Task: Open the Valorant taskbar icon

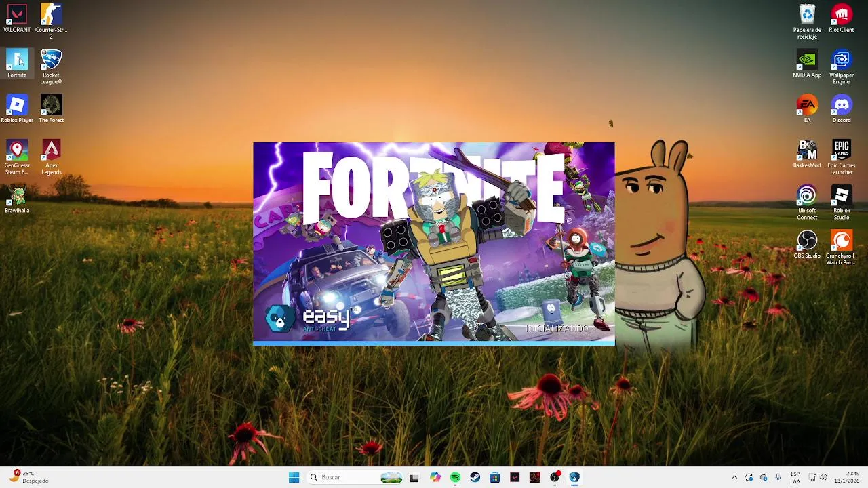Action: pyautogui.click(x=515, y=477)
